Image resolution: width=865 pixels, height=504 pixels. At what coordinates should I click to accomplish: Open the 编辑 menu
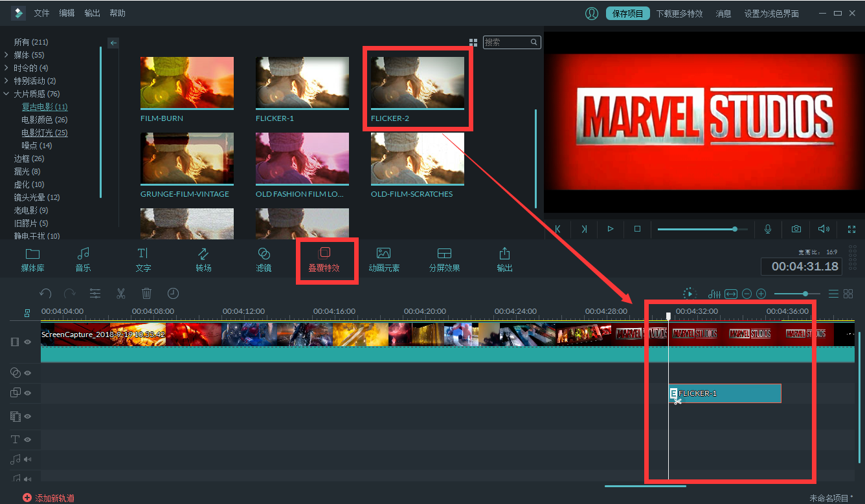click(x=67, y=14)
